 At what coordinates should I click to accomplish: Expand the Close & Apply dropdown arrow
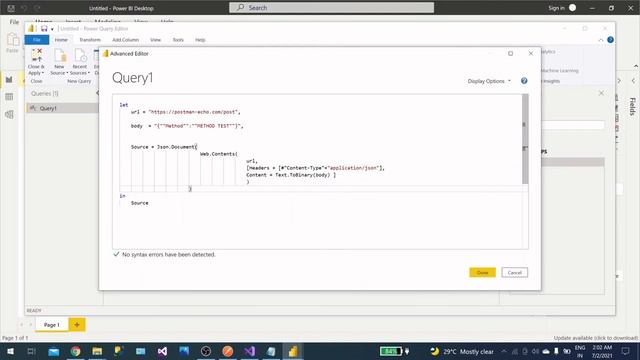point(42,73)
